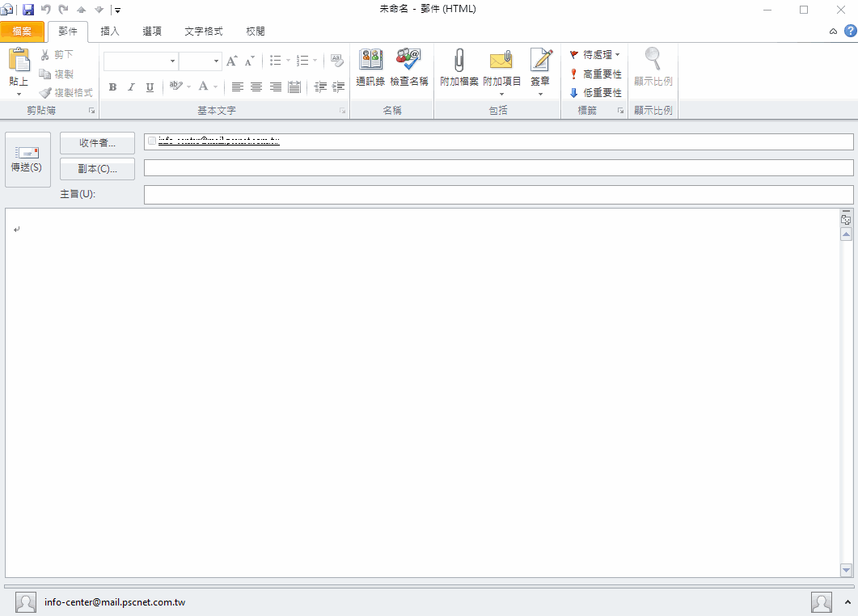The image size is (858, 616).
Task: Switch to the 插入 ribbon tab
Action: click(110, 32)
